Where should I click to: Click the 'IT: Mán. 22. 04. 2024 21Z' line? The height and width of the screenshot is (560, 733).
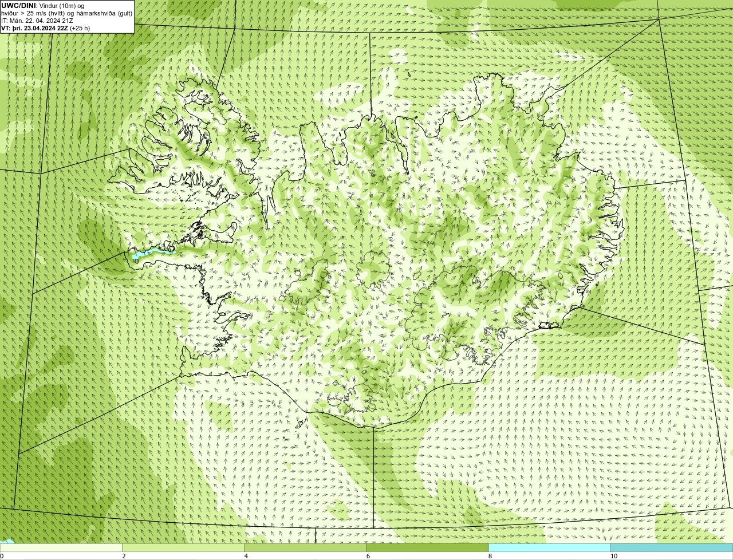(x=37, y=21)
